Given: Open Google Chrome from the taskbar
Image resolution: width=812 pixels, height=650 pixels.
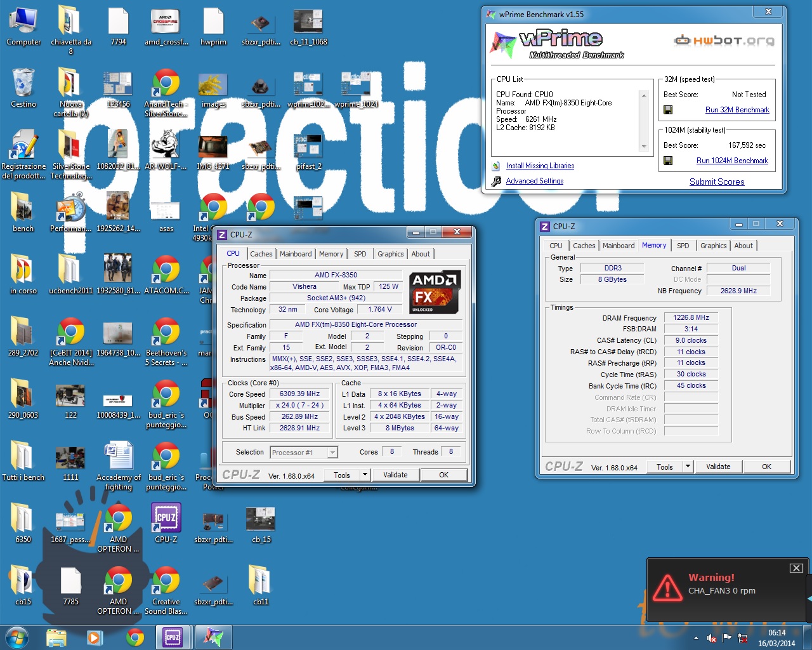Looking at the screenshot, I should tap(134, 637).
